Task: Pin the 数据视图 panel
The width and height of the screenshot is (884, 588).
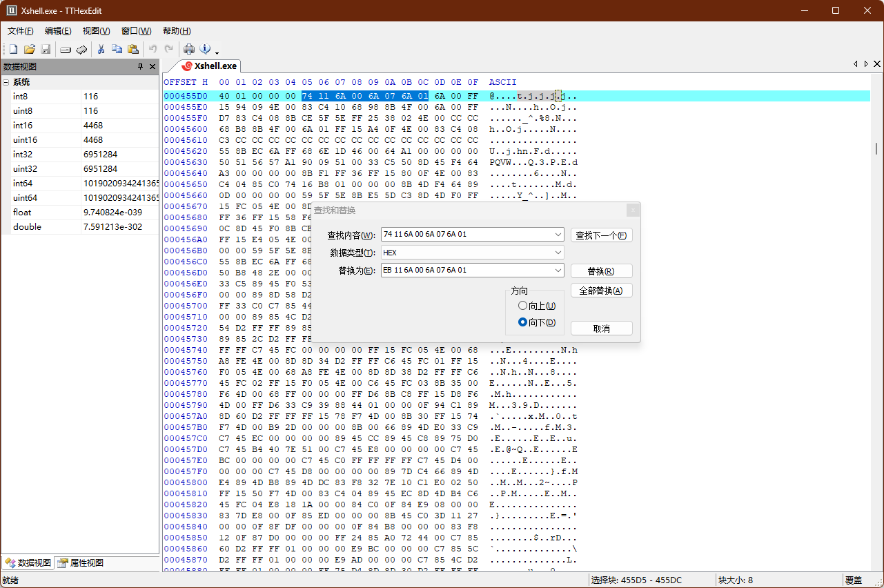Action: [140, 66]
